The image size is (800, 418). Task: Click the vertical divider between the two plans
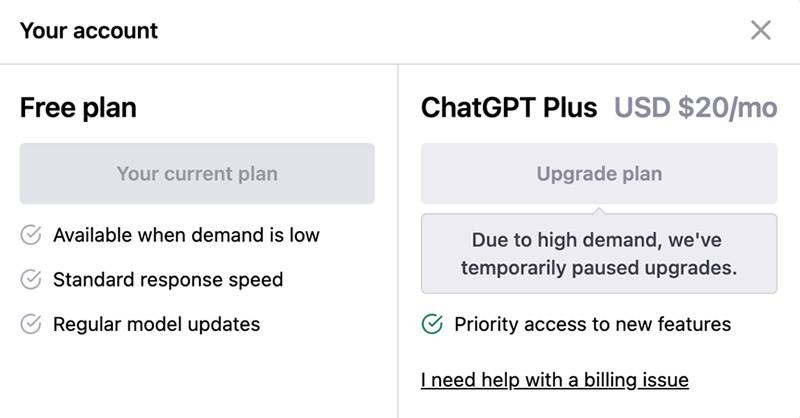tap(398, 241)
